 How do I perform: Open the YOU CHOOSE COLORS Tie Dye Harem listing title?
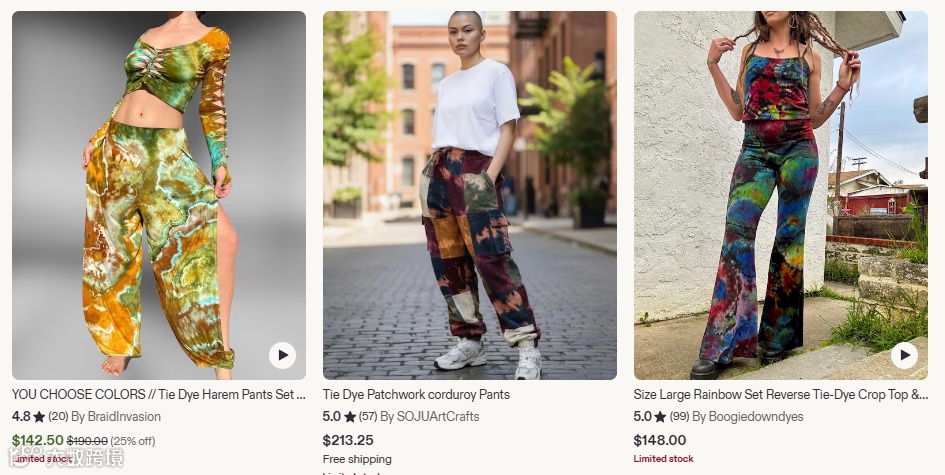pyautogui.click(x=159, y=395)
